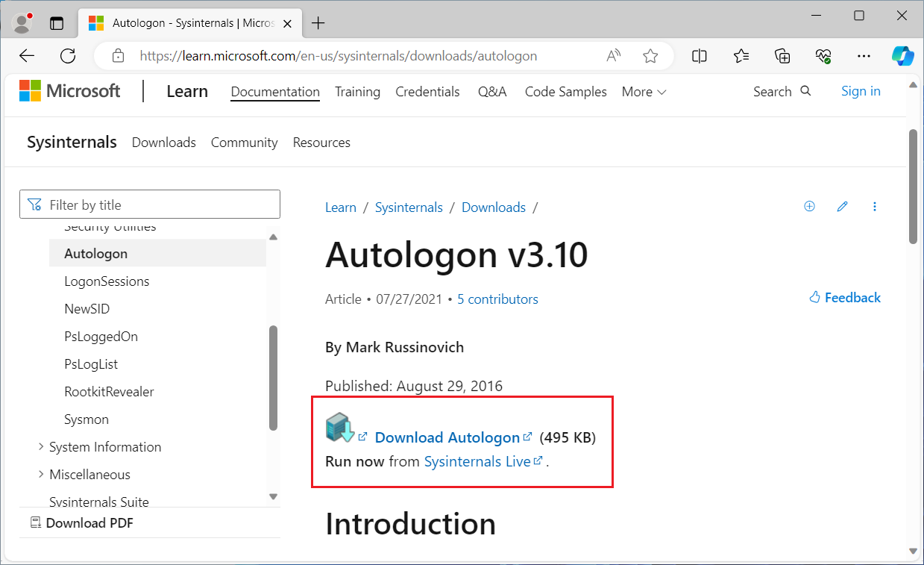924x565 pixels.
Task: Go back with the back arrow
Action: (x=27, y=56)
